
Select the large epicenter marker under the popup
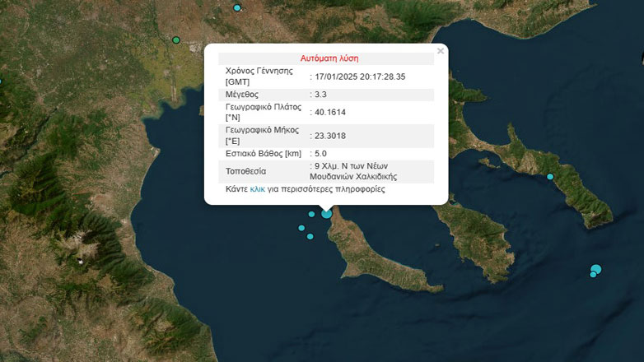coord(326,213)
